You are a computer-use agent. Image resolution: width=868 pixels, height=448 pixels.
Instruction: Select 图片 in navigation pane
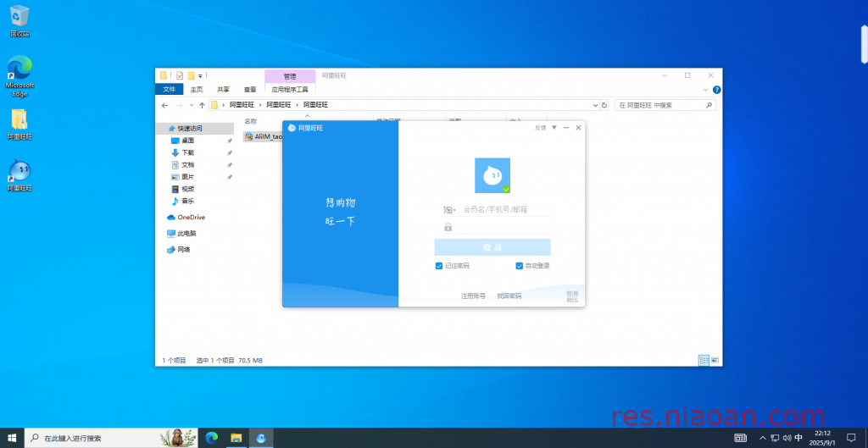click(x=187, y=177)
